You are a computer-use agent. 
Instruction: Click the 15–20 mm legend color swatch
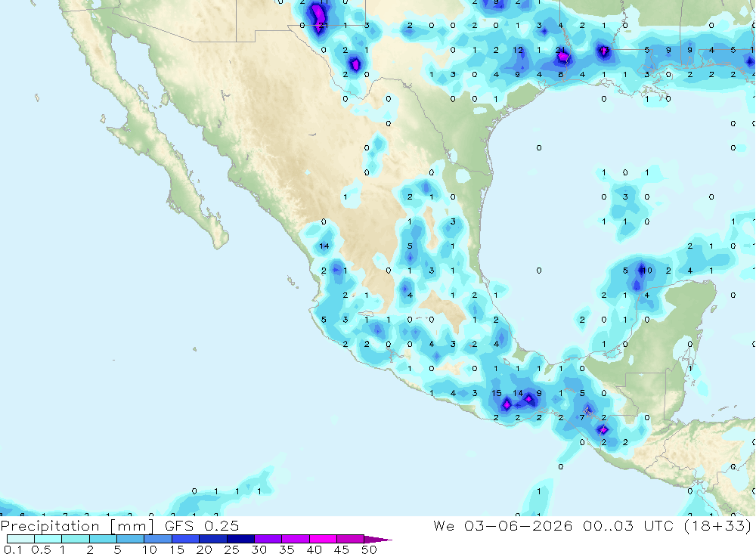pyautogui.click(x=185, y=539)
